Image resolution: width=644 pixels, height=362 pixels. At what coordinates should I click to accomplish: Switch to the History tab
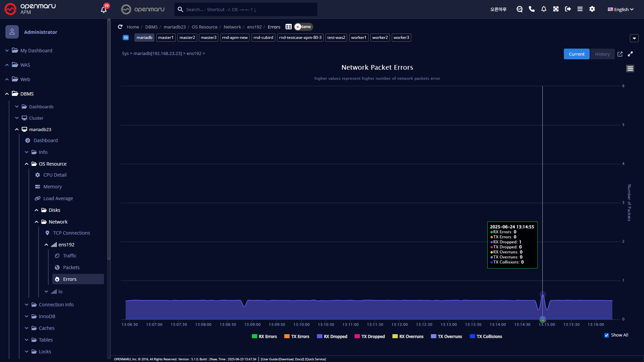tap(602, 54)
